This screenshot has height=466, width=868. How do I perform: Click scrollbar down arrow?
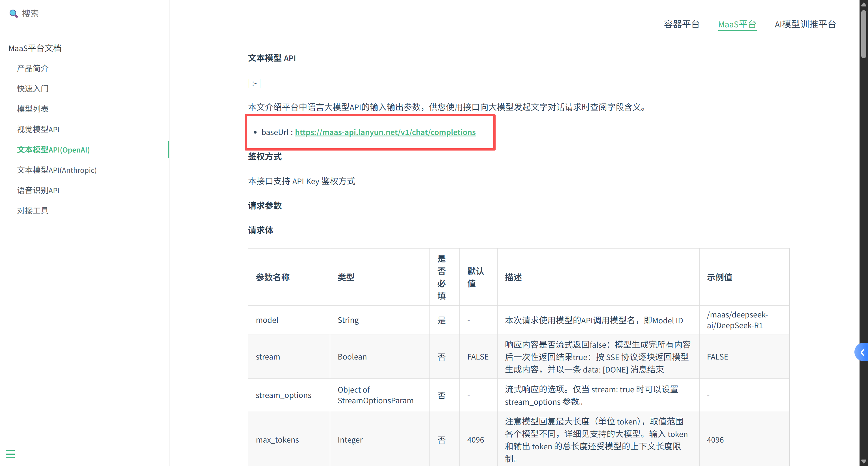863,462
